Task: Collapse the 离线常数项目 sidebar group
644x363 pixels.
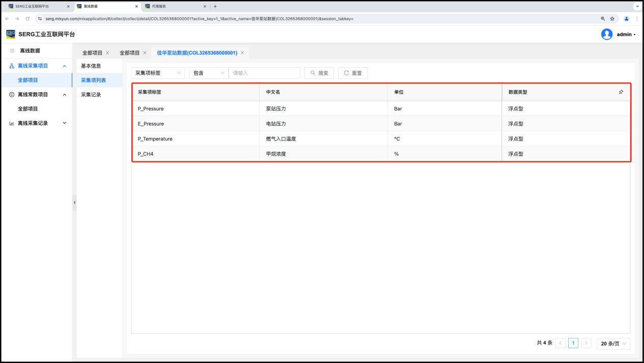Action: [x=64, y=95]
